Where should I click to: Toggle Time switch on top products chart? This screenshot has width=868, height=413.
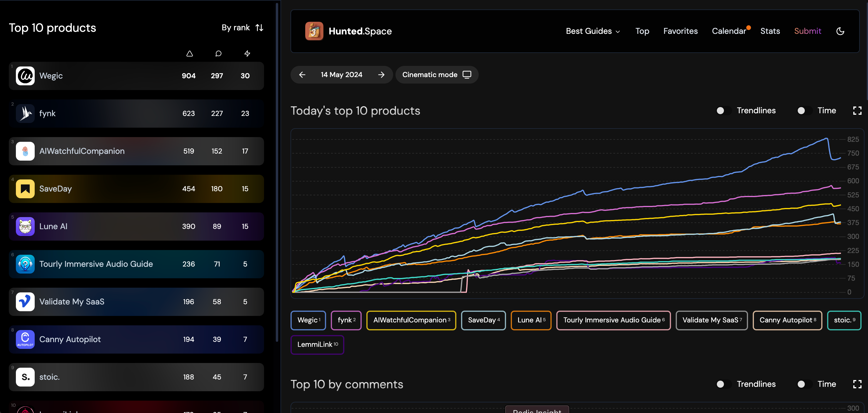[x=804, y=111]
